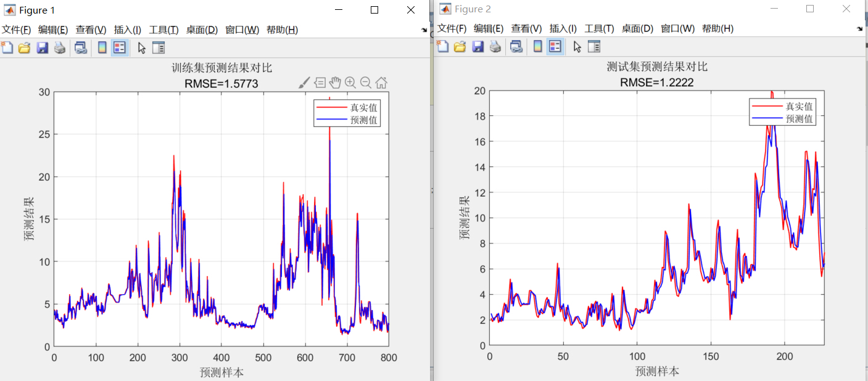Open 插入(I) menu in Figure 1
Image resolution: width=868 pixels, height=381 pixels.
click(x=128, y=30)
